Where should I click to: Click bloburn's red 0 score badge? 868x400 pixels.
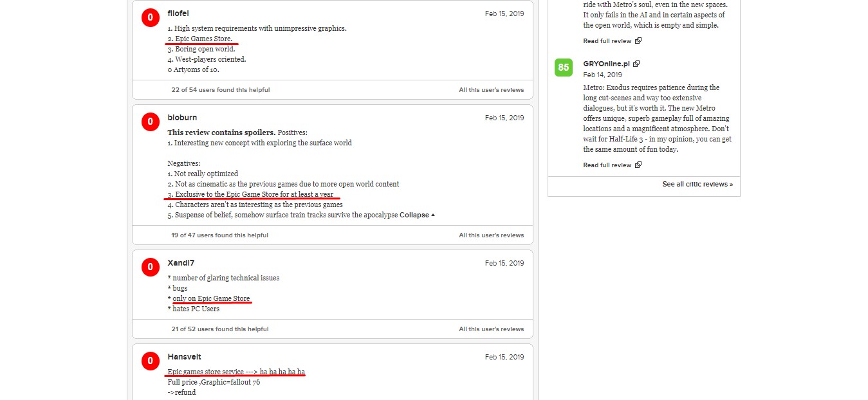coord(150,122)
